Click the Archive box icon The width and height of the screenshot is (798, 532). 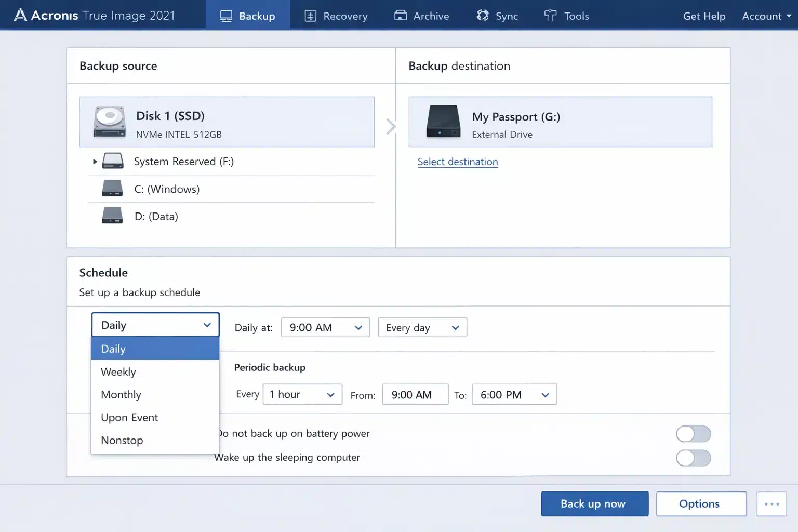[x=400, y=16]
